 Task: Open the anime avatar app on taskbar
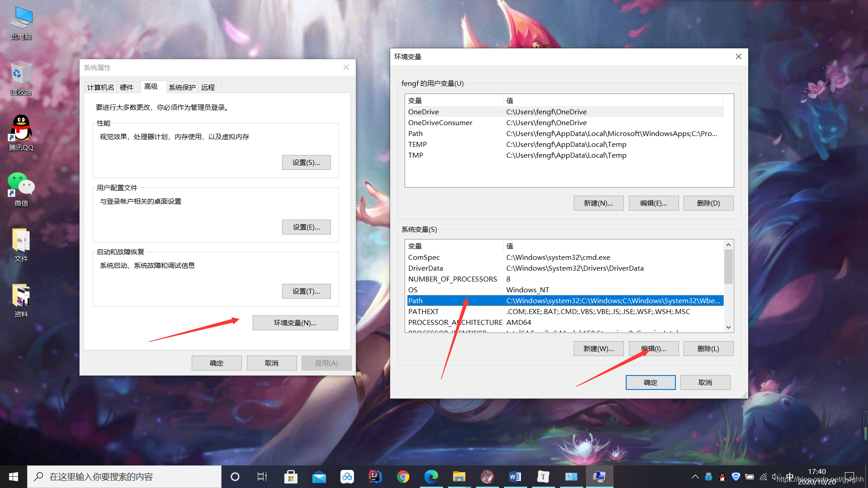[487, 477]
